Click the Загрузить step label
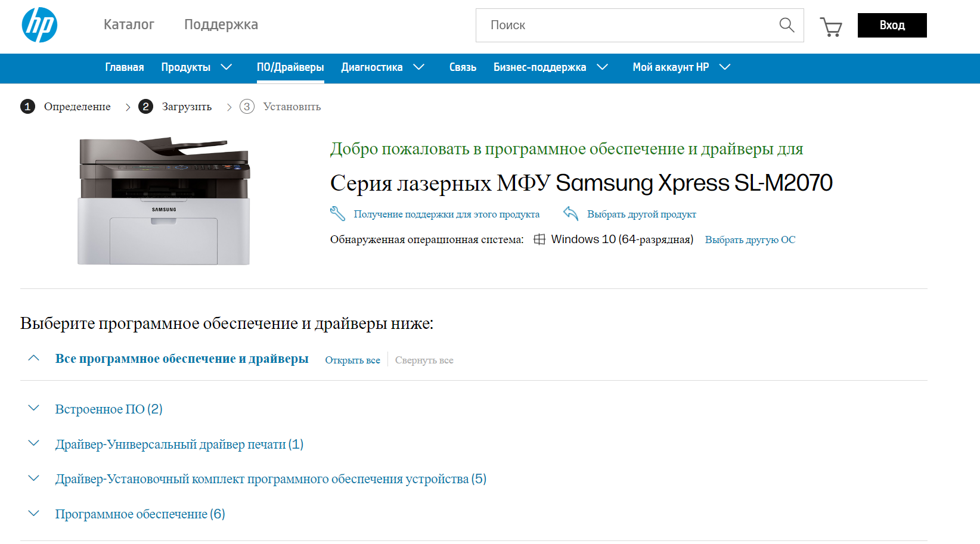The height and width of the screenshot is (544, 980). [x=187, y=107]
